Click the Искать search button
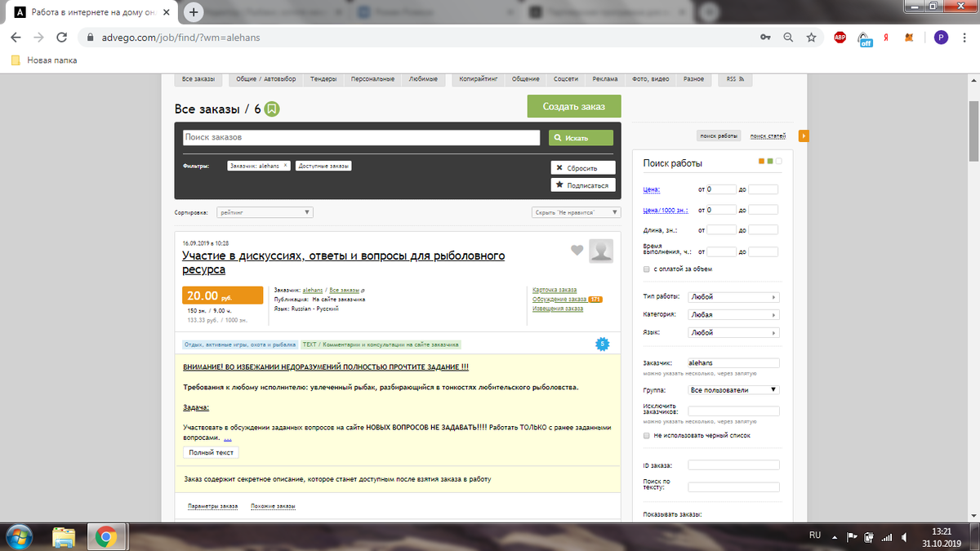Screen dimensions: 980x551 pyautogui.click(x=581, y=138)
